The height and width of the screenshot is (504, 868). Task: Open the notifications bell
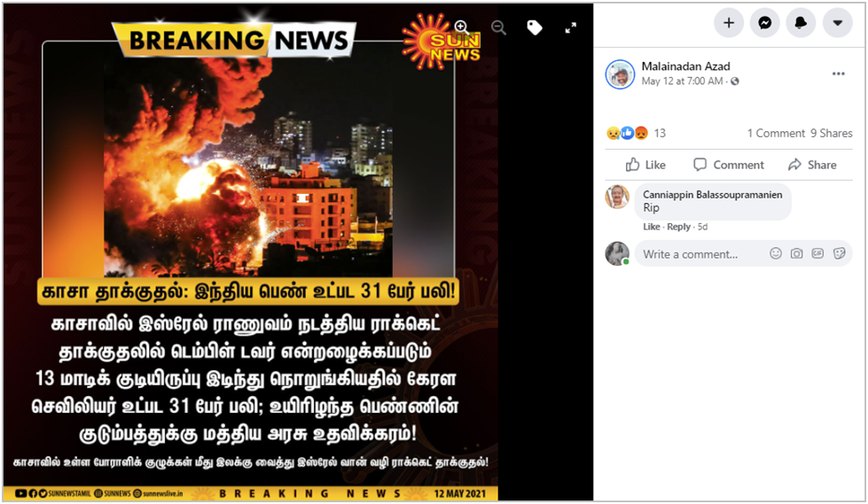[x=801, y=23]
